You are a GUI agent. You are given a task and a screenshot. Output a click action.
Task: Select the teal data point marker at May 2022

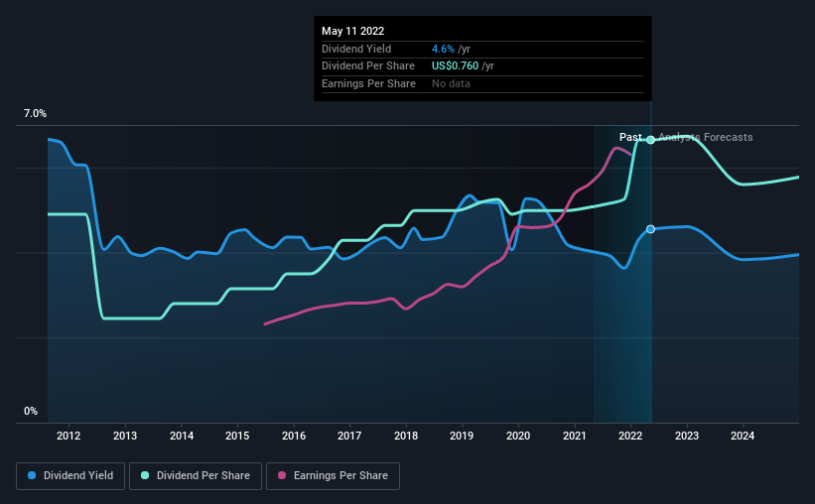(650, 140)
